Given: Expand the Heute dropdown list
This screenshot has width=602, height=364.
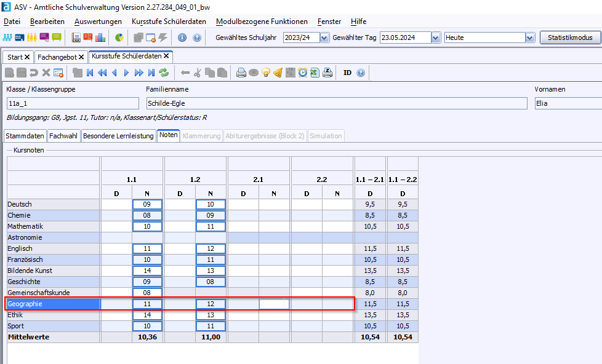Looking at the screenshot, I should 531,38.
